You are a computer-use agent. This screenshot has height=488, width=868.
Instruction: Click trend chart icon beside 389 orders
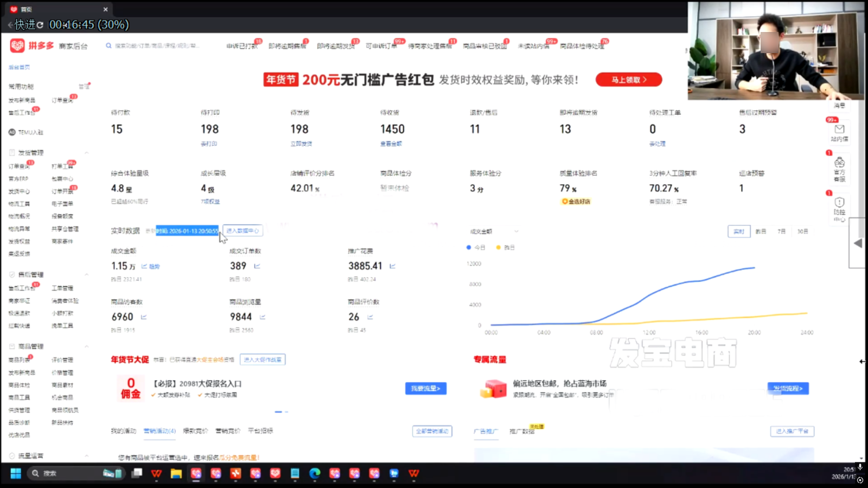click(x=257, y=266)
